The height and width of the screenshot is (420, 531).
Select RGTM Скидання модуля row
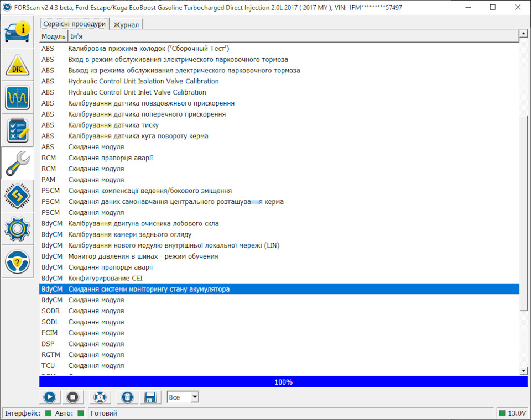tap(279, 355)
